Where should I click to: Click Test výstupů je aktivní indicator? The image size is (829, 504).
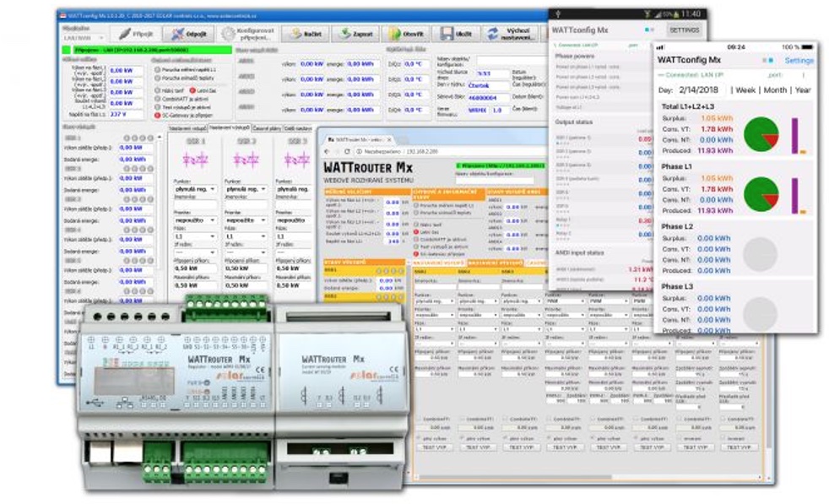coord(158,107)
